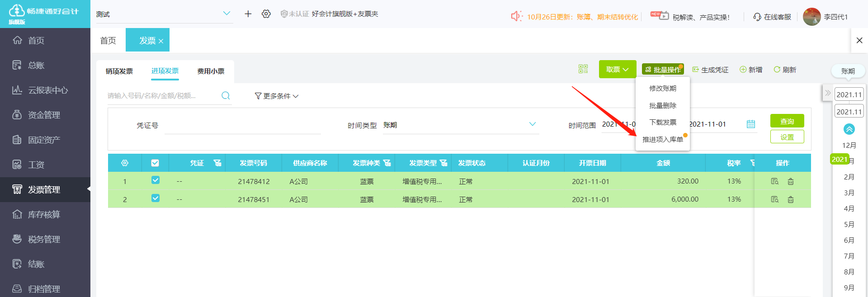868x297 pixels.
Task: Click the search magnifier icon
Action: click(226, 95)
